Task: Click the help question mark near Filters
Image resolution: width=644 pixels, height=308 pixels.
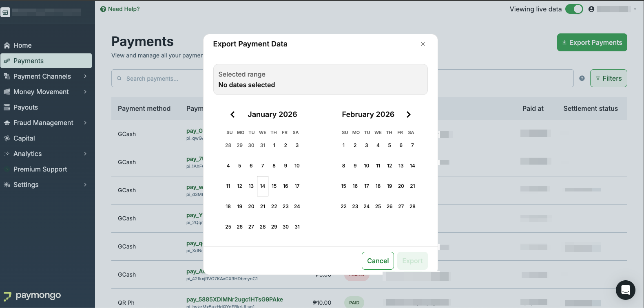Action: [x=582, y=78]
